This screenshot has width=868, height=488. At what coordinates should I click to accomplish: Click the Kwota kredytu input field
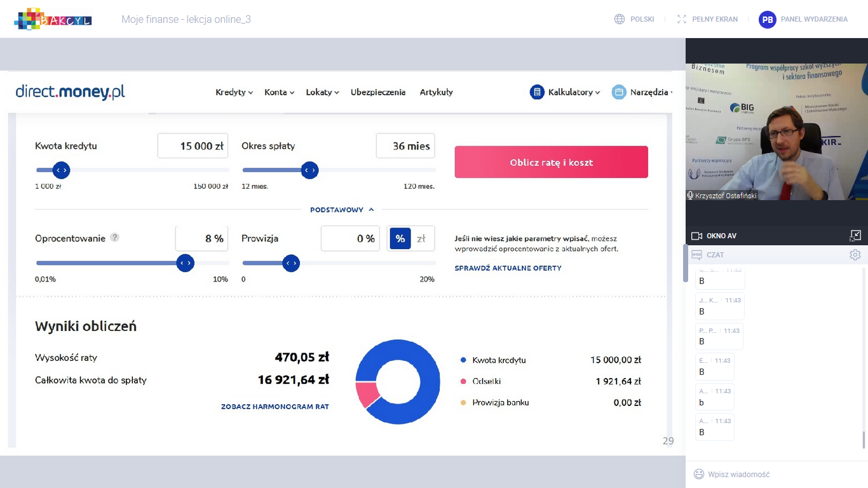193,146
